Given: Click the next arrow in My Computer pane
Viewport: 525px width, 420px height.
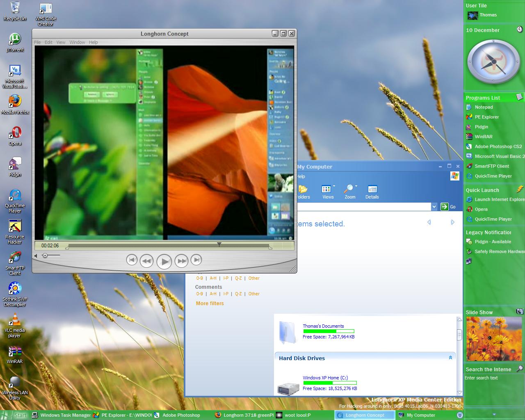Looking at the screenshot, I should 452,222.
